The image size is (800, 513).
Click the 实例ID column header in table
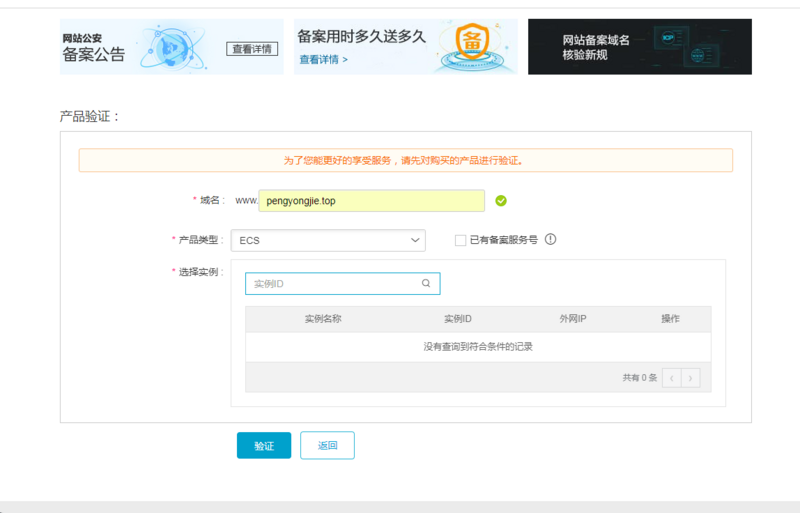pos(457,319)
